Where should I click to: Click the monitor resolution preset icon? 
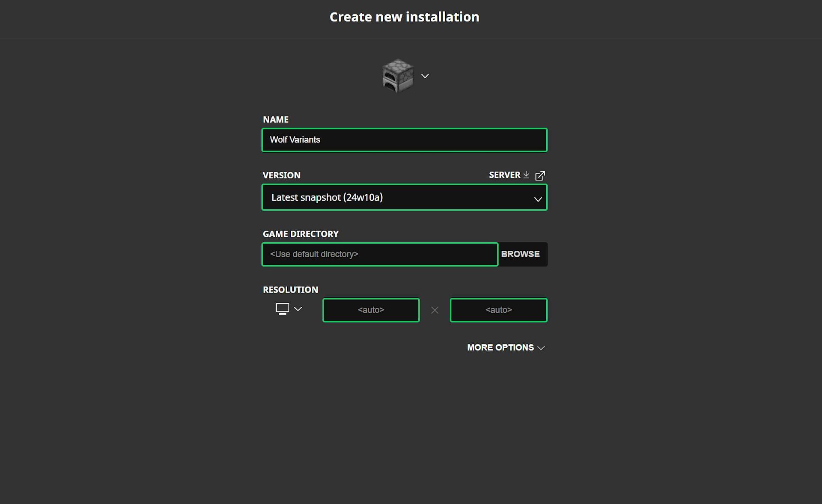[283, 308]
